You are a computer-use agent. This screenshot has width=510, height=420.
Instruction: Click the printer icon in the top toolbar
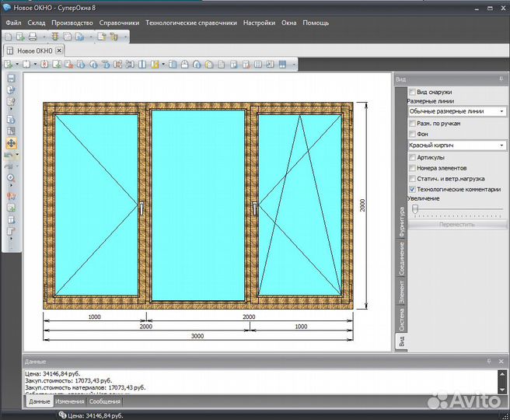[x=33, y=37]
